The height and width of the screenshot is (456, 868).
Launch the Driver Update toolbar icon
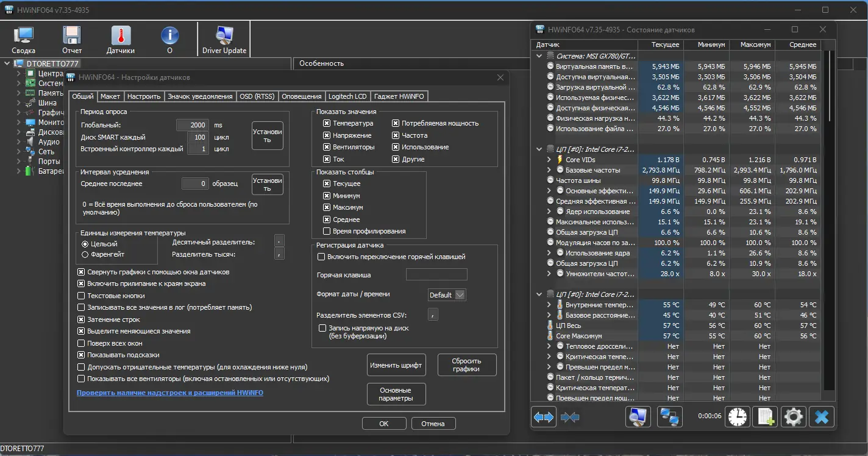click(x=224, y=36)
